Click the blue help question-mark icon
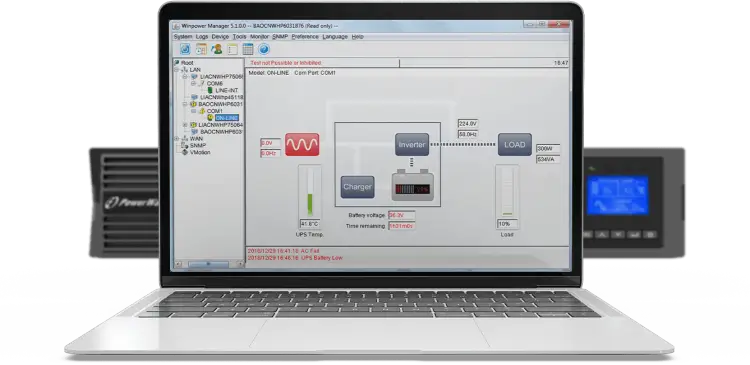 (264, 49)
